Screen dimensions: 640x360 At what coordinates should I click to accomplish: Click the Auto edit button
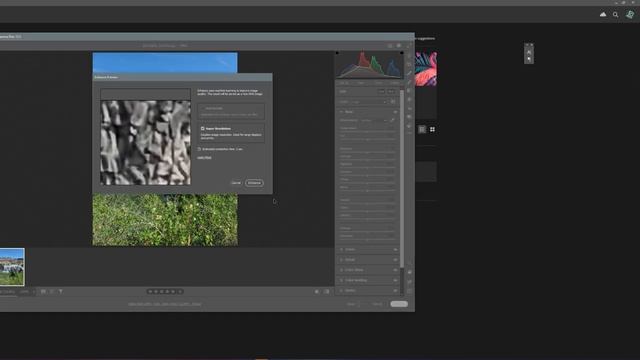[x=381, y=91]
